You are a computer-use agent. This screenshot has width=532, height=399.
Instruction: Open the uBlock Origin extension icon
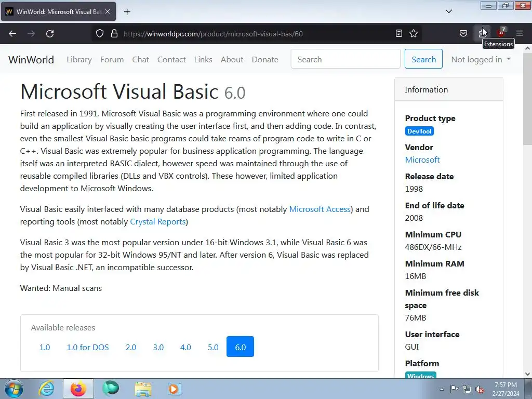501,33
